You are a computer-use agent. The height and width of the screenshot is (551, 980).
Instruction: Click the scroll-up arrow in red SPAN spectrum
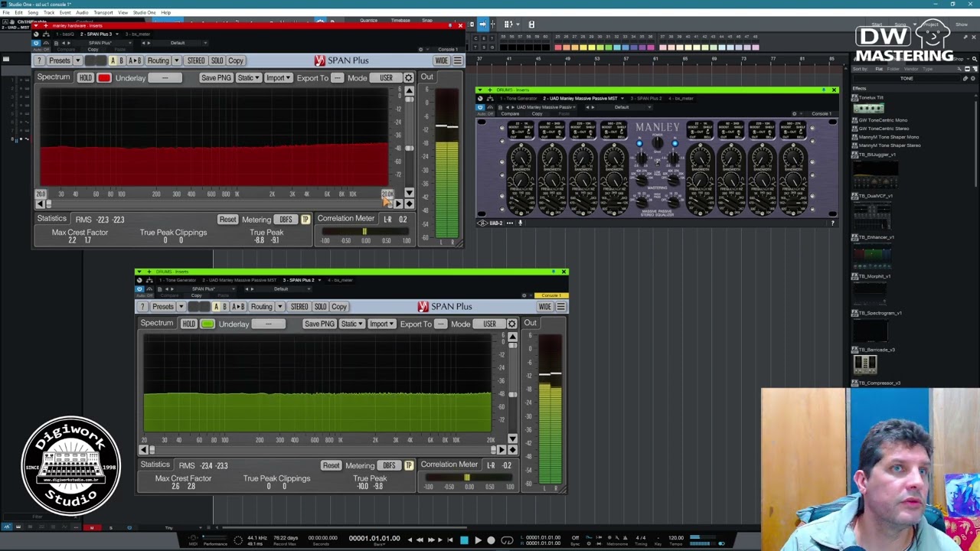point(409,91)
